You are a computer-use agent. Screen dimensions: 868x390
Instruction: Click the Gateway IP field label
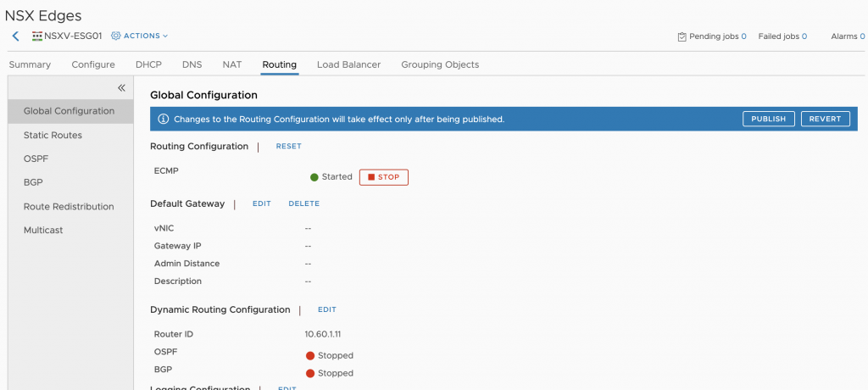pos(178,246)
